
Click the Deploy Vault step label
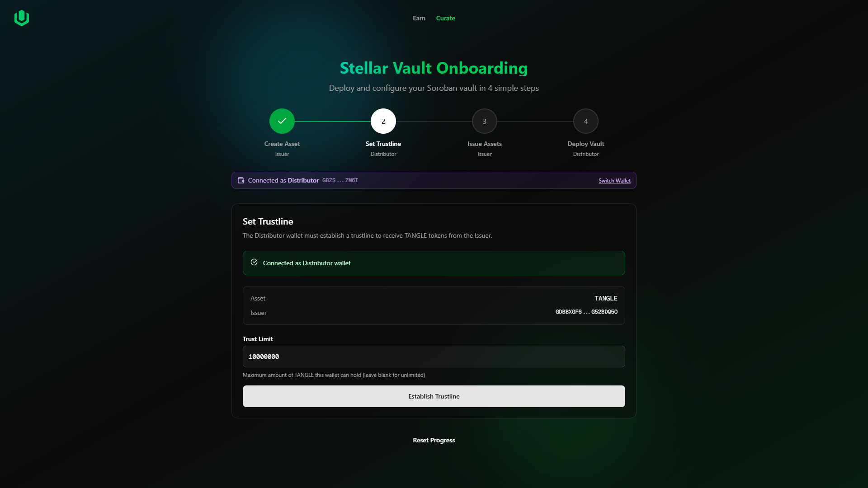pyautogui.click(x=586, y=144)
